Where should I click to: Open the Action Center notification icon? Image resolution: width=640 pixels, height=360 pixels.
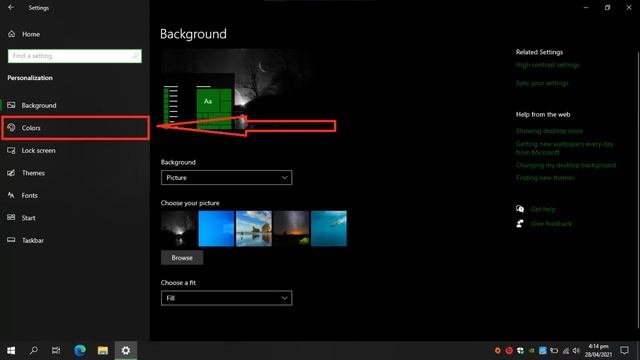tap(624, 350)
